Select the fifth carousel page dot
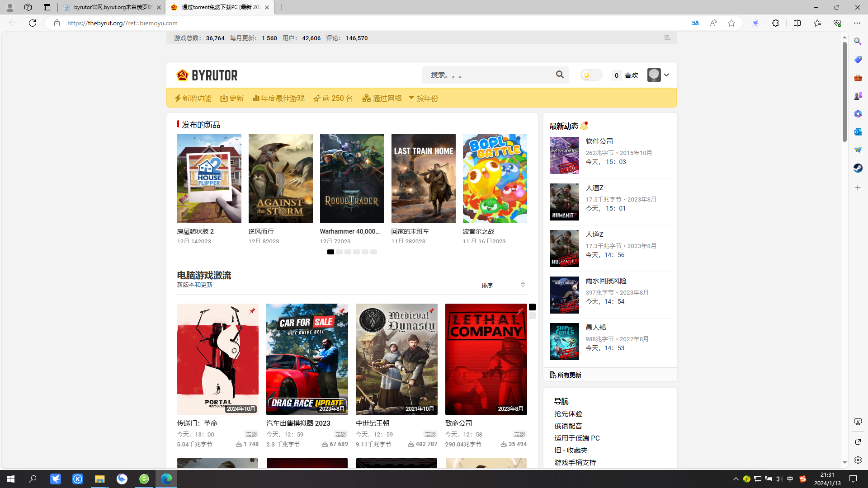Viewport: 868px width, 488px height. [x=365, y=252]
